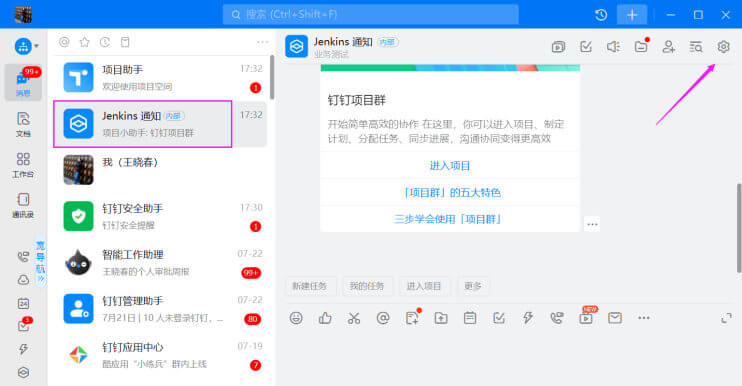This screenshot has width=742, height=386.
Task: Open the group settings gear icon
Action: coord(723,47)
